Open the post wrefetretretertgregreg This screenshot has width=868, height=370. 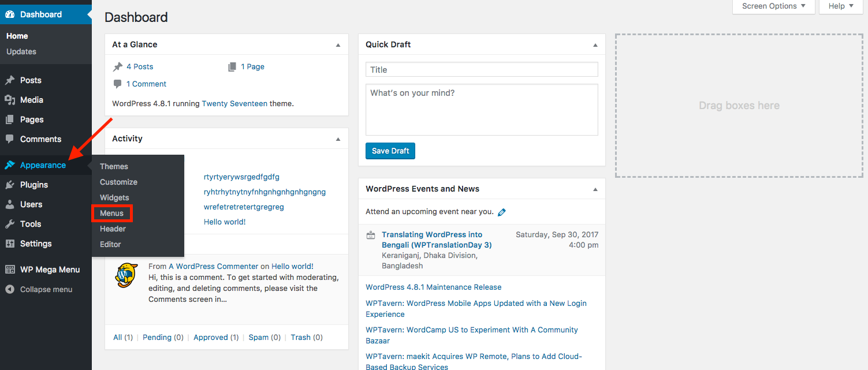[244, 207]
